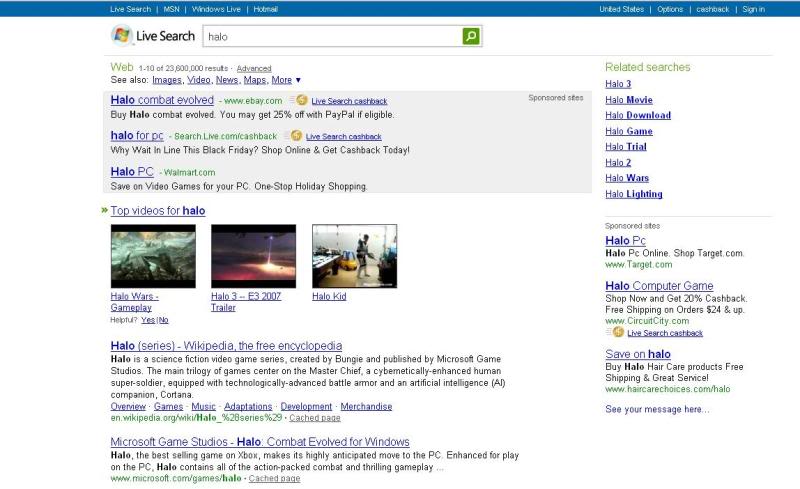Switch to Video results
800x489 pixels.
[x=198, y=80]
